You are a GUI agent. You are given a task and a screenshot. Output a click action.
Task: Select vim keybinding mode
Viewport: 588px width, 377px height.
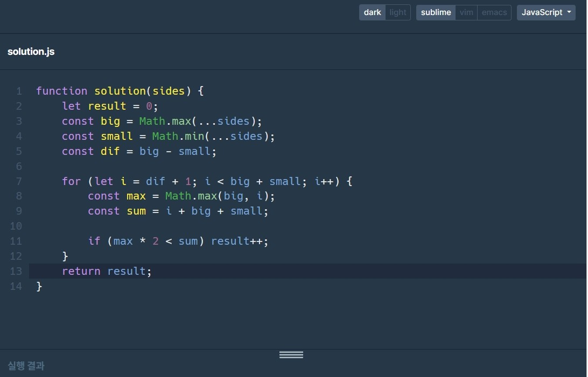(x=466, y=12)
